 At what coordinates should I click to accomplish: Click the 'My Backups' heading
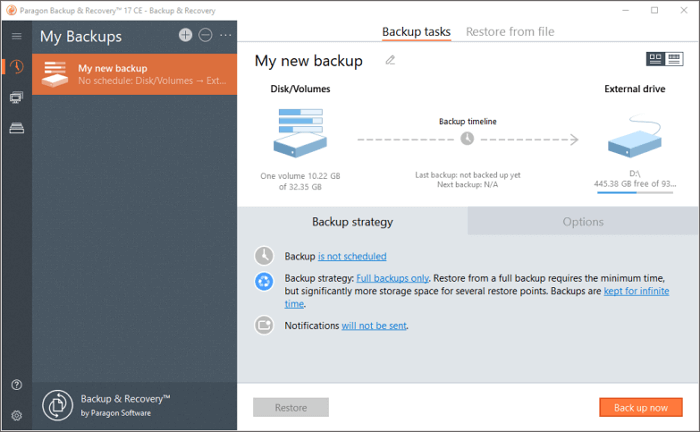pyautogui.click(x=81, y=36)
